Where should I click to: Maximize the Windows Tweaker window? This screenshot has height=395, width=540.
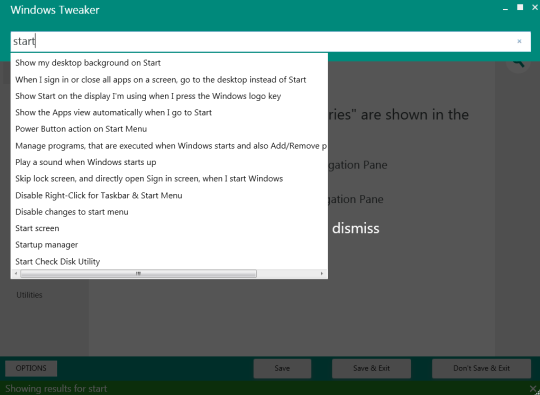520,7
